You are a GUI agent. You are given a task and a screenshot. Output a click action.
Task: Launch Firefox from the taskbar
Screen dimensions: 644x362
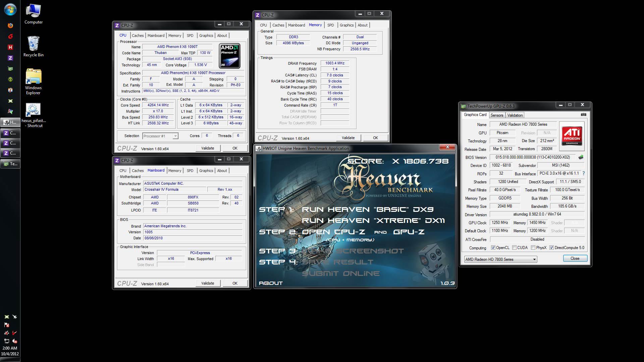click(x=10, y=25)
